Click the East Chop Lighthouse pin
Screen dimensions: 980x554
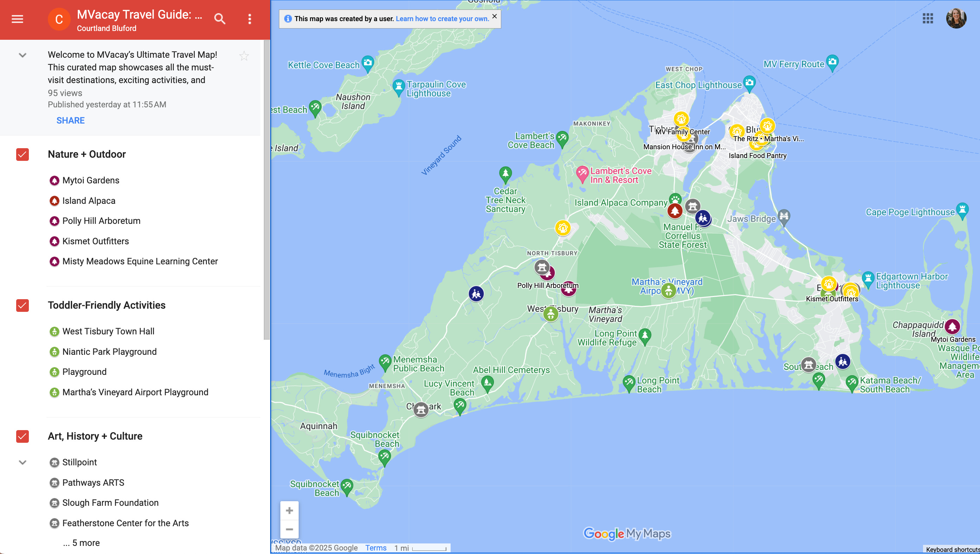click(x=749, y=83)
